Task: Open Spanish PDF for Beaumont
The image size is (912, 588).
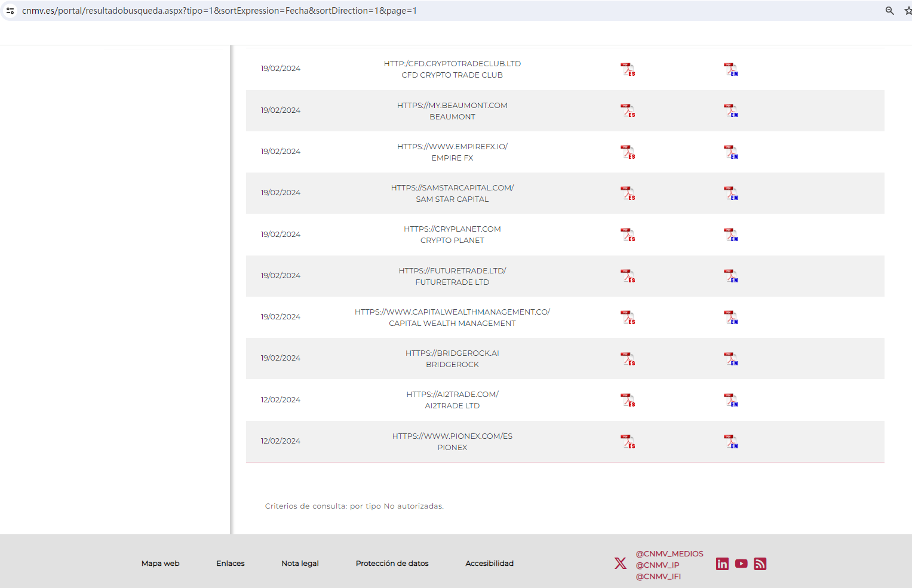Action: (x=628, y=110)
